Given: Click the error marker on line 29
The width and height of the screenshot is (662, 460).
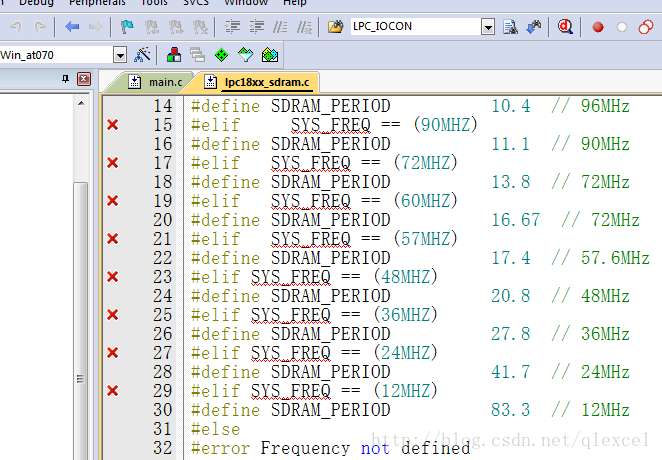Looking at the screenshot, I should (112, 391).
